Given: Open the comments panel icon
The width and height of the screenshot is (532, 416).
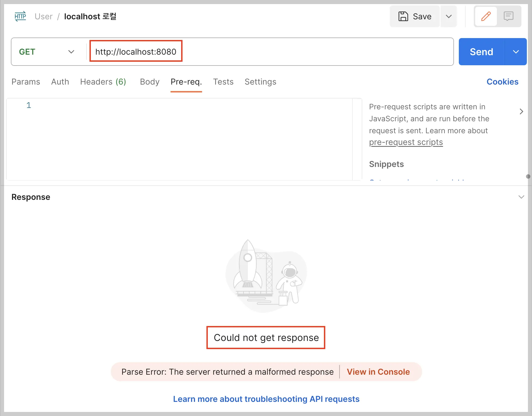Looking at the screenshot, I should 508,16.
